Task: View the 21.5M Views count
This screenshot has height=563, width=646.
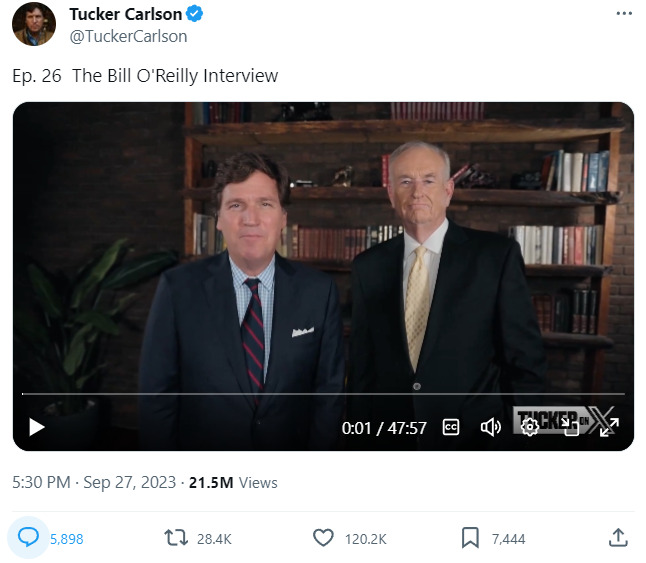Action: pos(235,482)
